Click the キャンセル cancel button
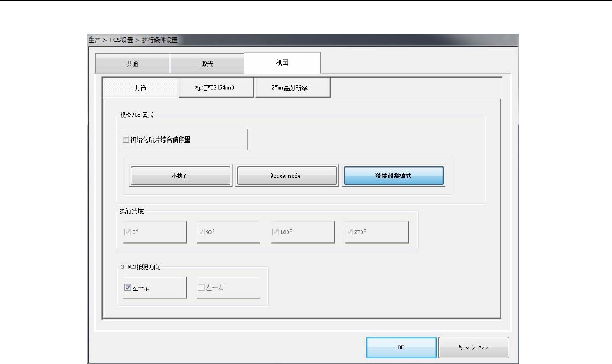 coord(474,347)
